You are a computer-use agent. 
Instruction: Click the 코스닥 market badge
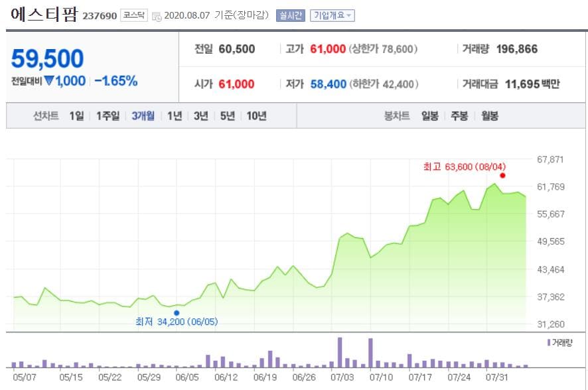[134, 15]
